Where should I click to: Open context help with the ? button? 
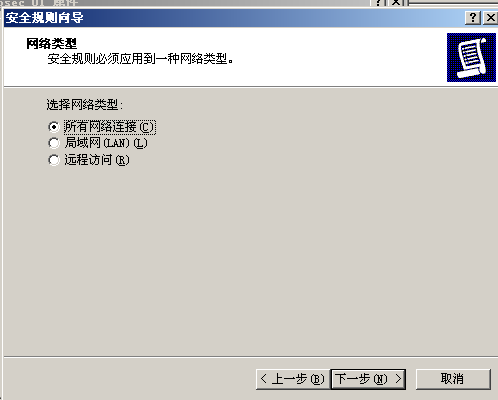pyautogui.click(x=472, y=18)
